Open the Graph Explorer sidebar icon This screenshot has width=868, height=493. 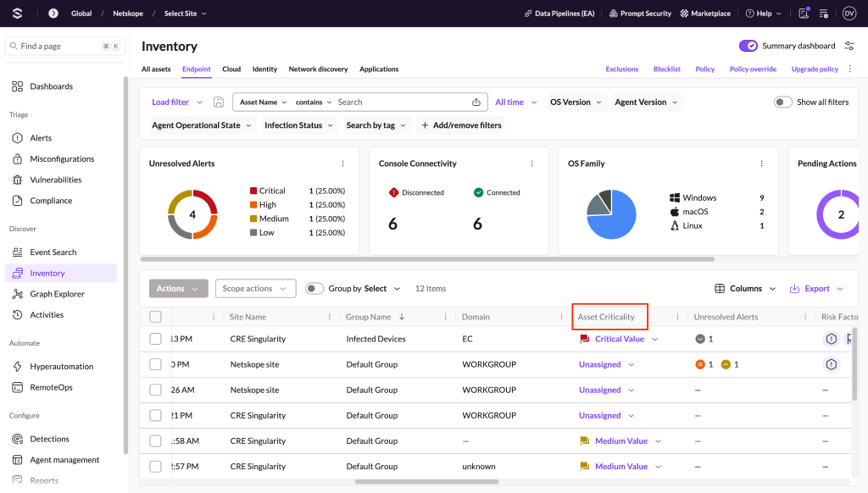click(18, 294)
